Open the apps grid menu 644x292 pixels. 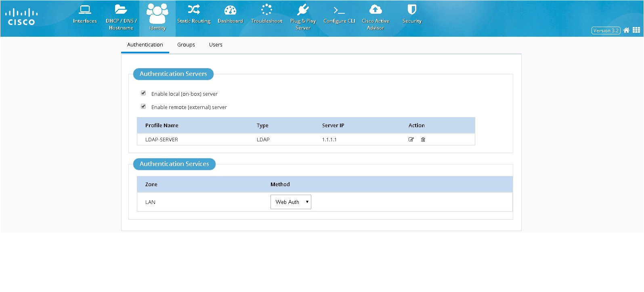click(x=636, y=30)
